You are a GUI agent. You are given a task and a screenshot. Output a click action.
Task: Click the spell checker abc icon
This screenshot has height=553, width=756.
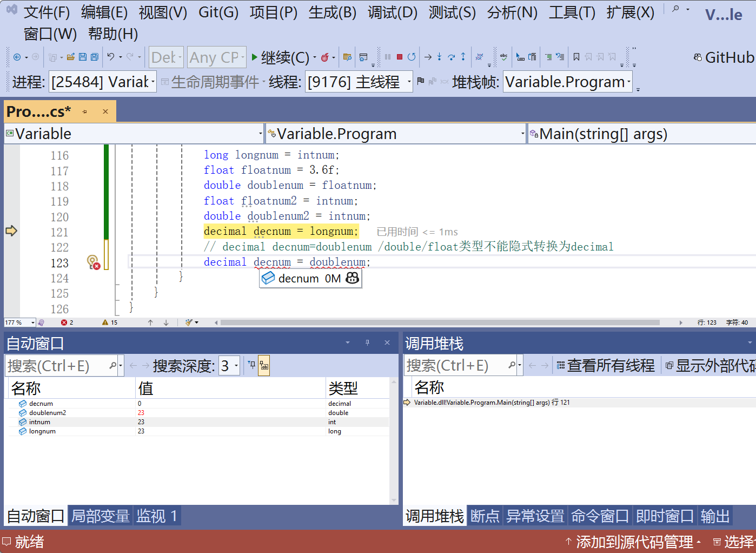click(504, 57)
